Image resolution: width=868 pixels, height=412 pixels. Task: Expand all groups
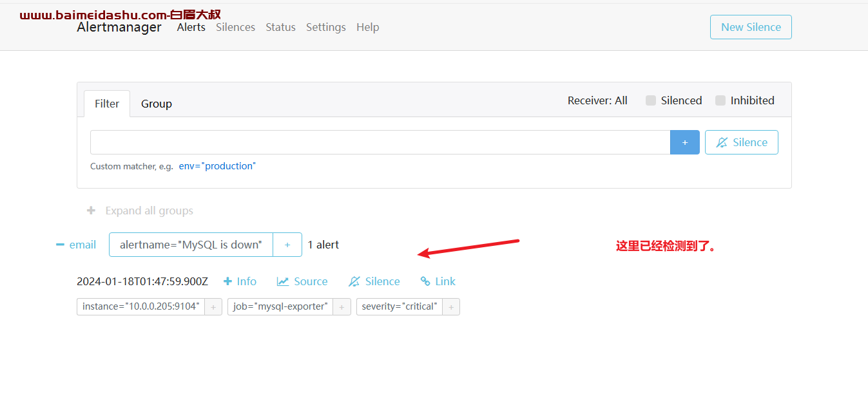140,211
